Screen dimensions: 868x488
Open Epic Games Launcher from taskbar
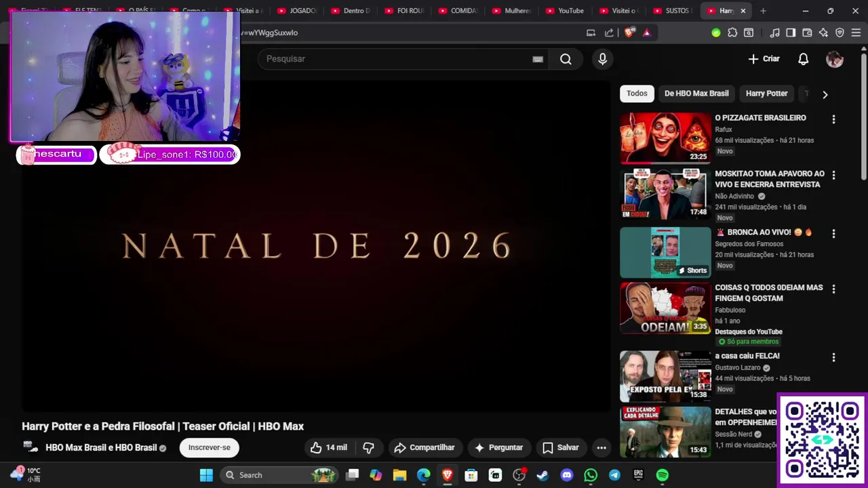point(638,475)
